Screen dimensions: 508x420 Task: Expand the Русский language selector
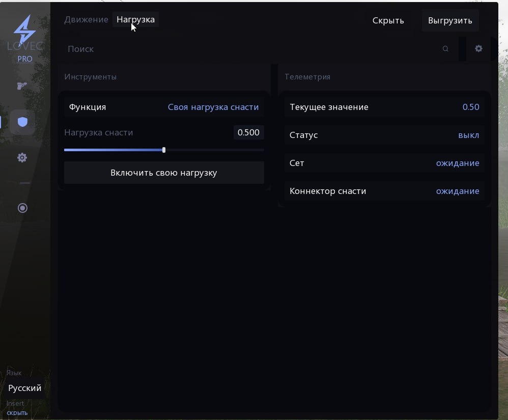point(25,388)
